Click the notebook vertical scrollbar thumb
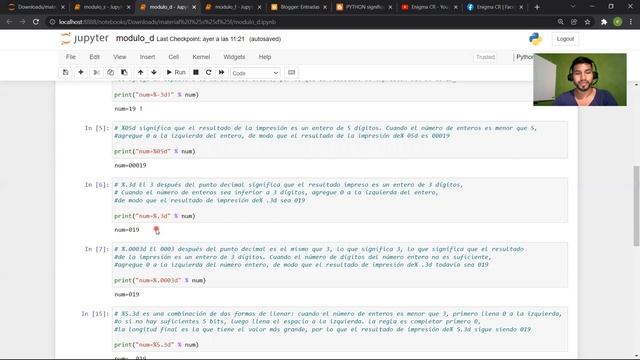This screenshot has height=360, width=640. [636, 206]
